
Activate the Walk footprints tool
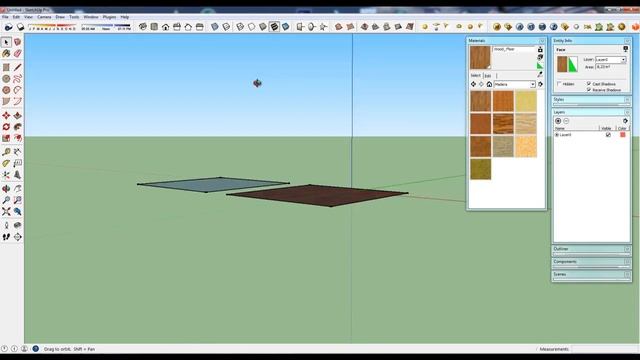pos(6,237)
